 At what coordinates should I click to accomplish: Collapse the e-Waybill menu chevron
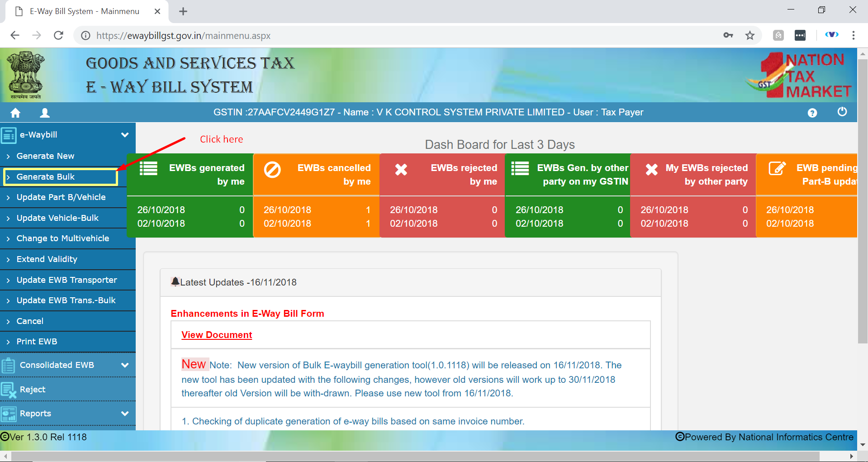[125, 135]
